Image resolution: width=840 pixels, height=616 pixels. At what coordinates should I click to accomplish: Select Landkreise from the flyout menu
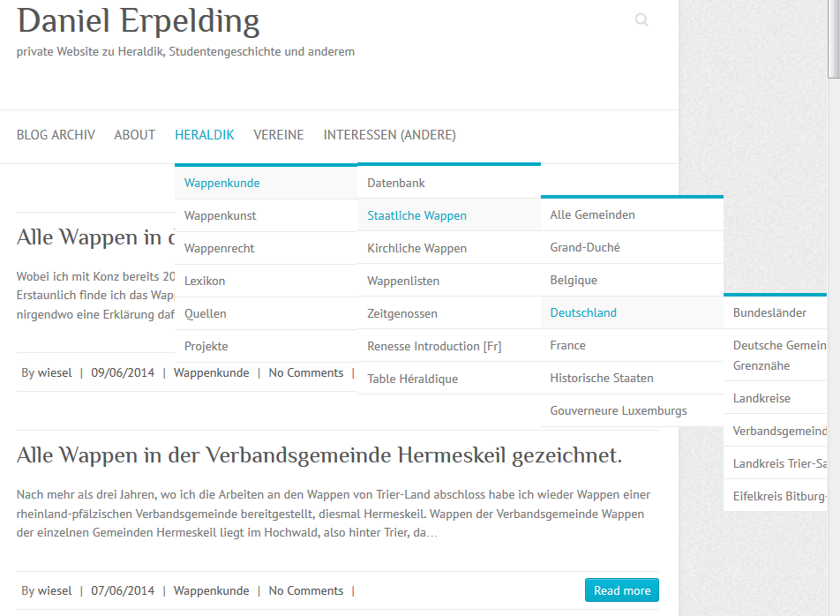[761, 399]
